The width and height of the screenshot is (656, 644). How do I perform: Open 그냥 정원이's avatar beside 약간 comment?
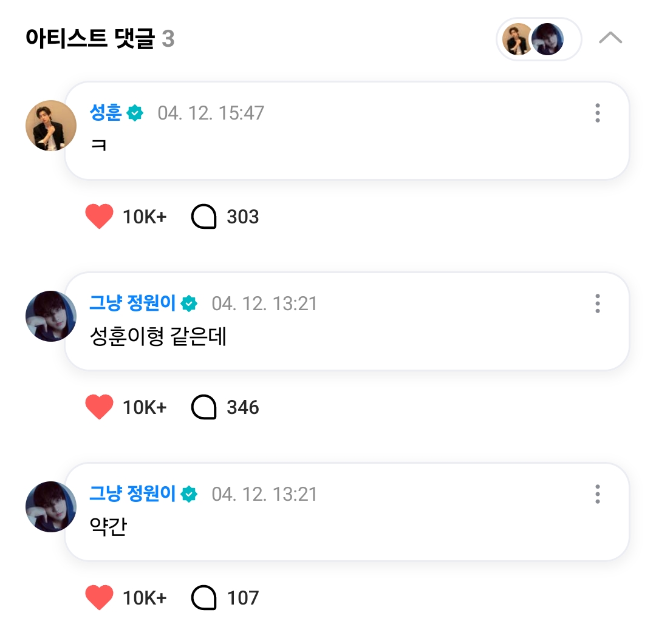click(51, 507)
